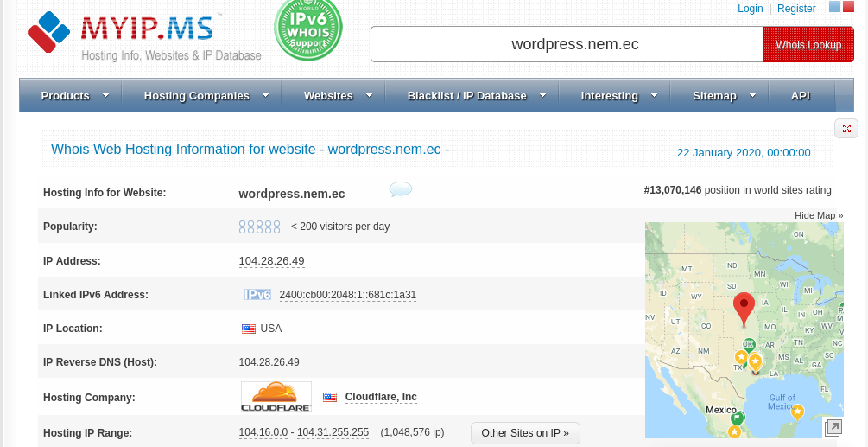Click the popularity rating circles
This screenshot has height=447, width=868.
tap(260, 227)
